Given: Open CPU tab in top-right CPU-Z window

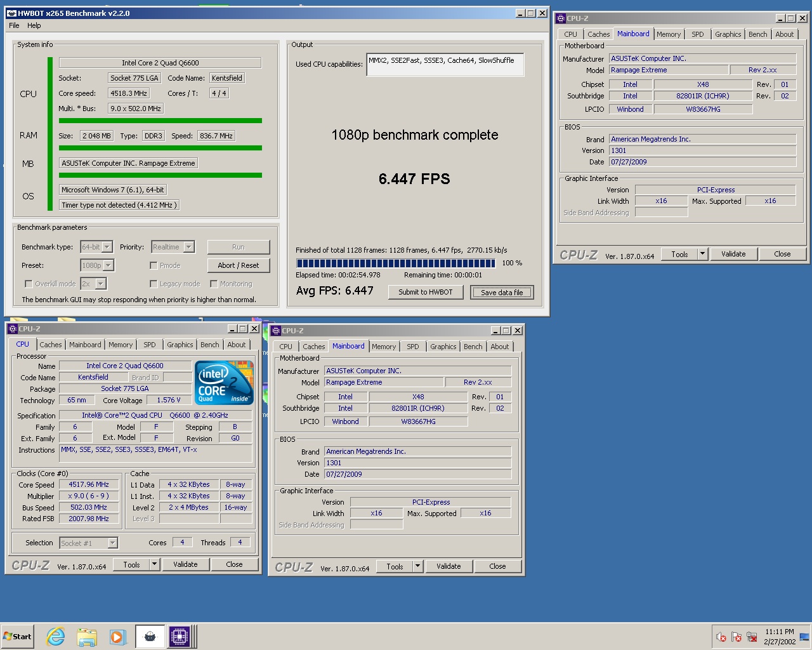Looking at the screenshot, I should pos(571,34).
